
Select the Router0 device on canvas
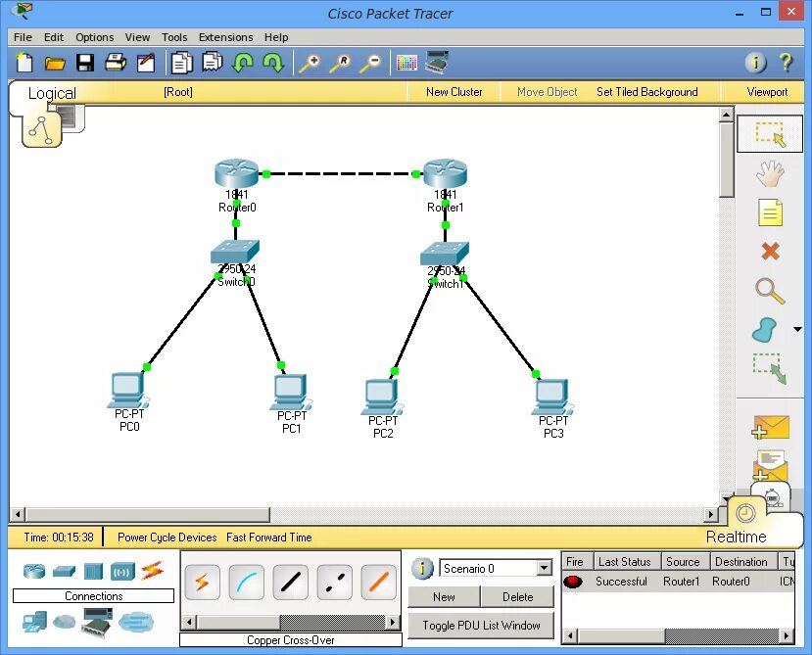click(x=237, y=173)
